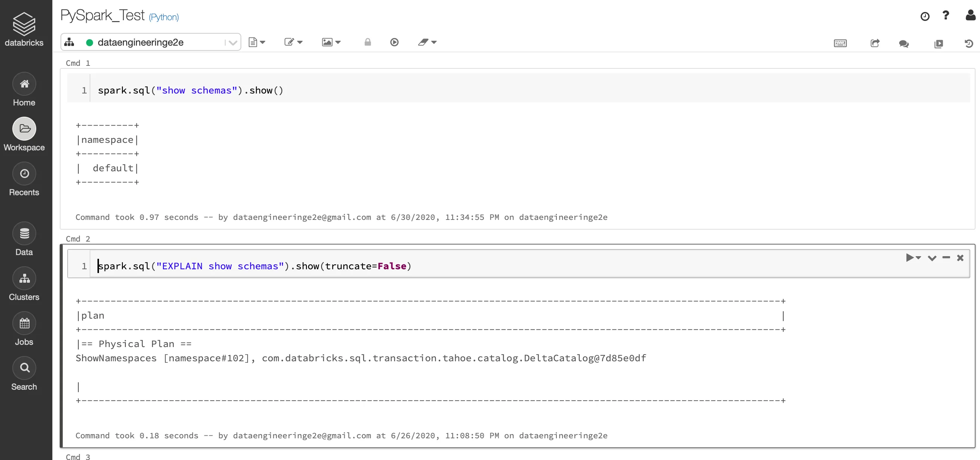Open Recents in the sidebar

tap(24, 174)
